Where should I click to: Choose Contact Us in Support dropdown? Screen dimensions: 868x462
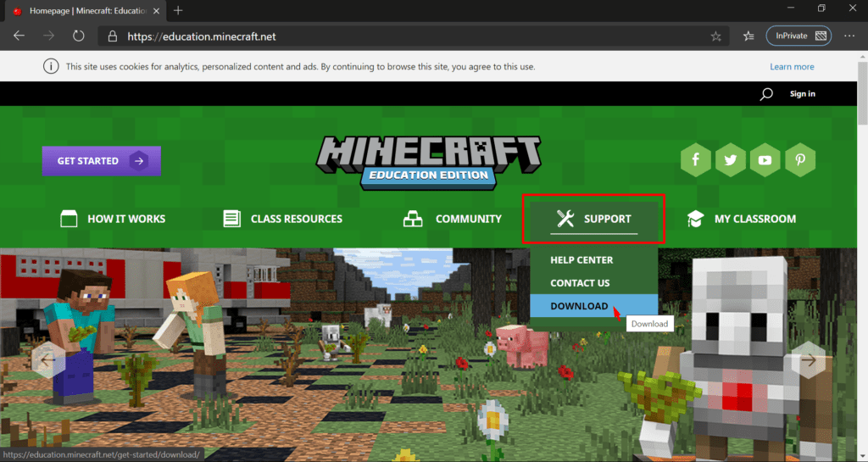click(580, 283)
